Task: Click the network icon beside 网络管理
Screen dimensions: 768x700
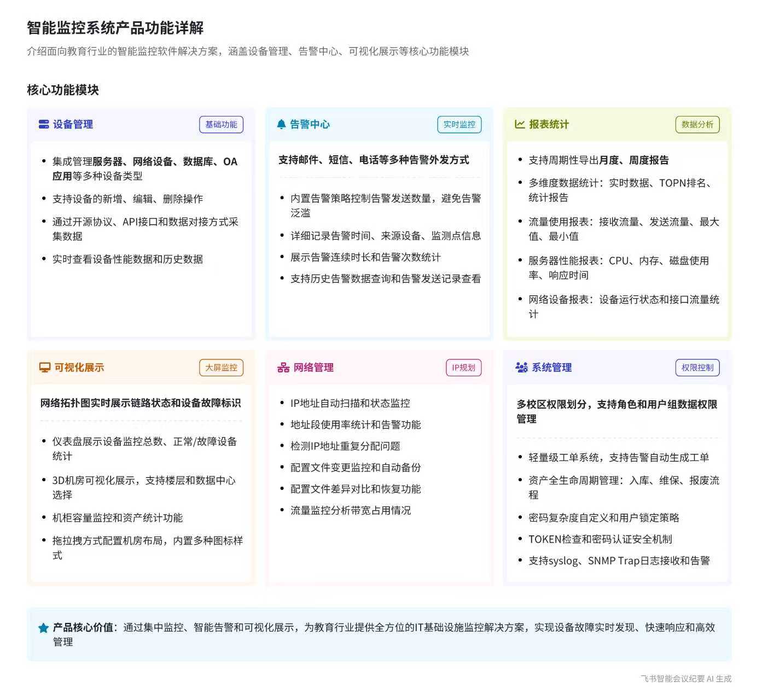Action: coord(283,367)
